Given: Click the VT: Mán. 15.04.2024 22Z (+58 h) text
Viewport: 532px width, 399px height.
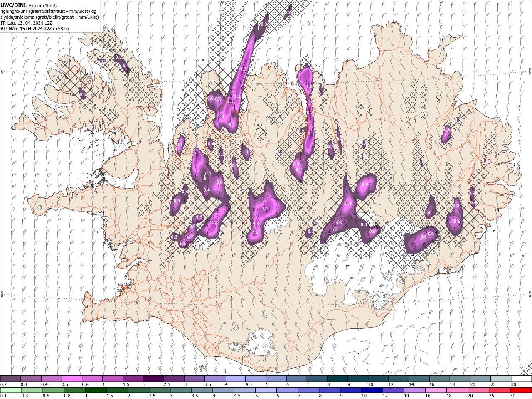Looking at the screenshot, I should pos(34,29).
